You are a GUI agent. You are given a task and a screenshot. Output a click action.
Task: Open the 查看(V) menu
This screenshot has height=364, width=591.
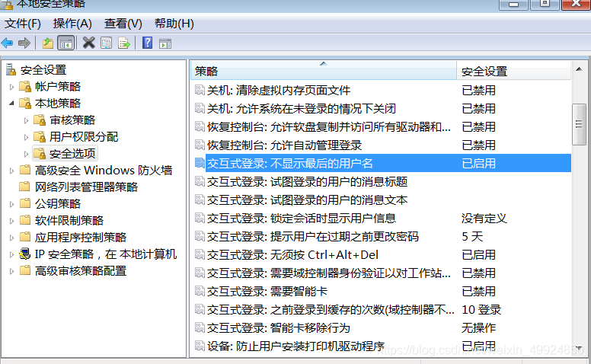point(123,24)
